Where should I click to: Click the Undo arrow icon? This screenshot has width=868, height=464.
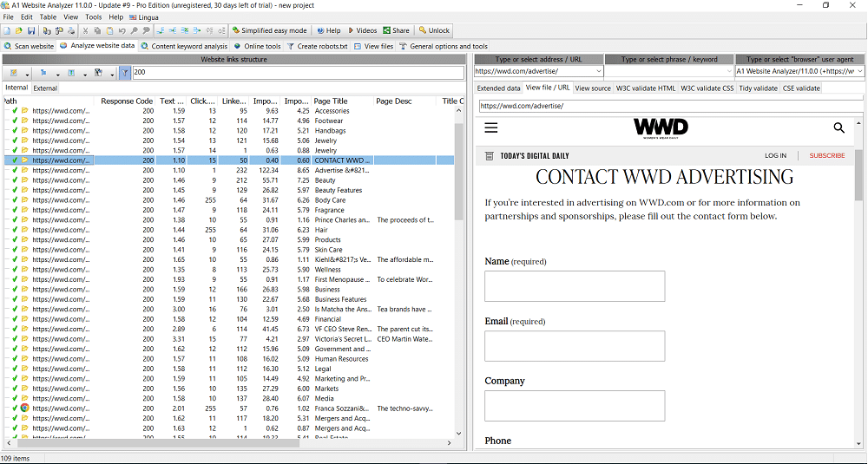[x=122, y=30]
